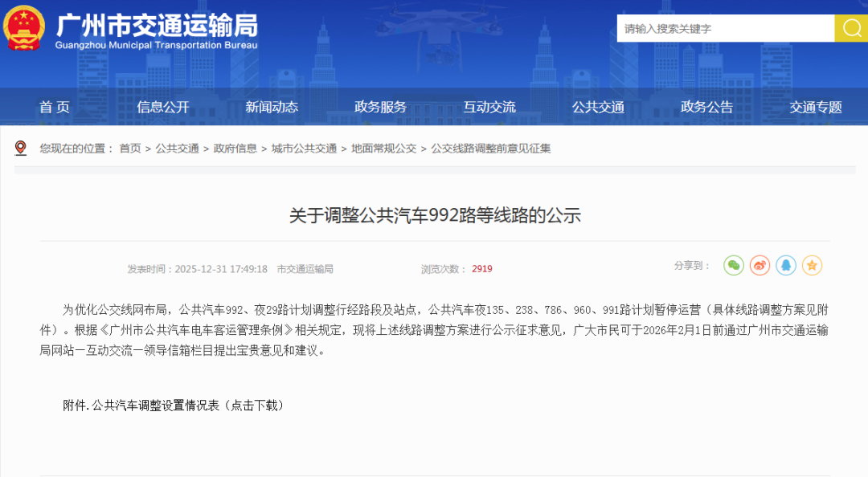Open the 互动交流 menu item
The image size is (868, 477).
click(x=489, y=107)
